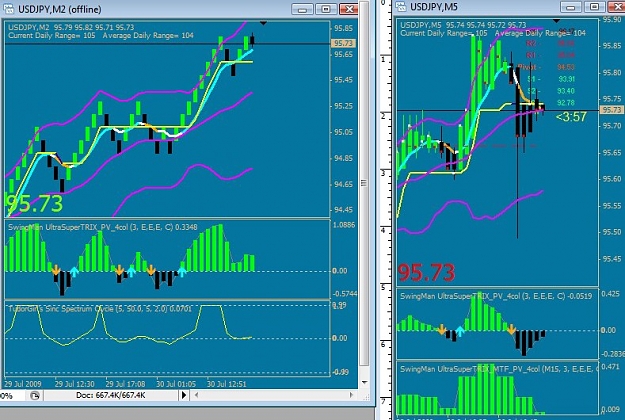Click 'Average Daily Range= 104' in the M2 chart
Viewport: 625px width, 420px height.
pyautogui.click(x=148, y=35)
